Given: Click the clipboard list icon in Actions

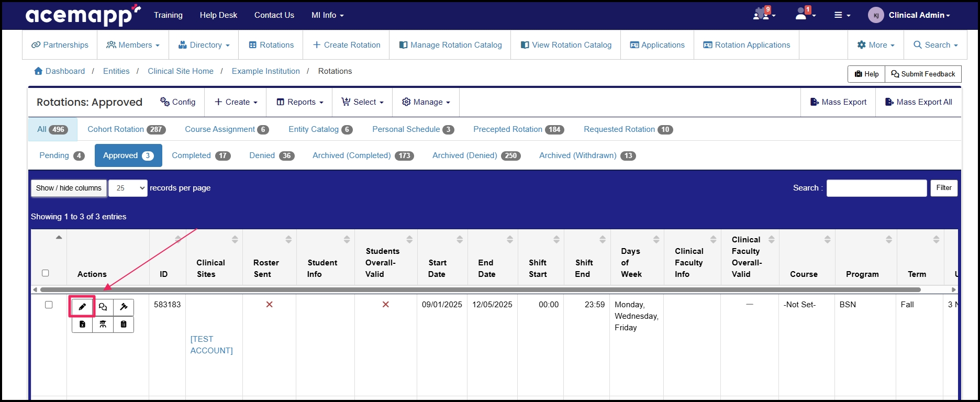Looking at the screenshot, I should 124,325.
